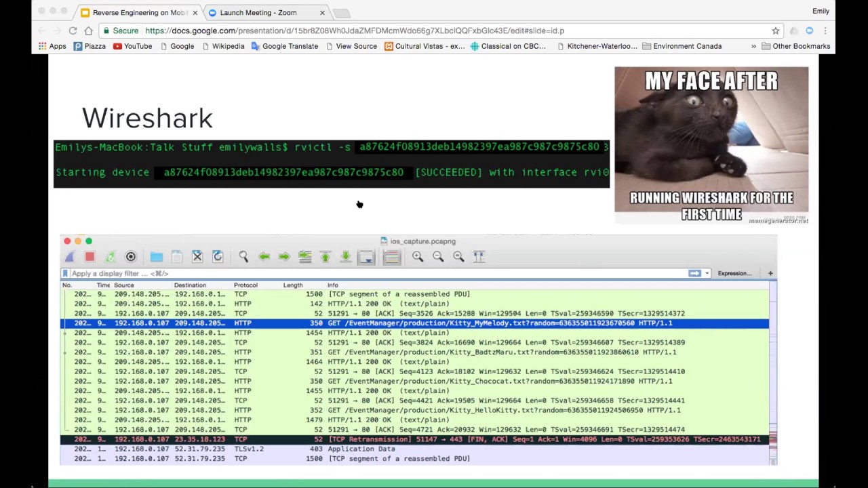Select the black TCP Retransmission packet row

pyautogui.click(x=414, y=439)
